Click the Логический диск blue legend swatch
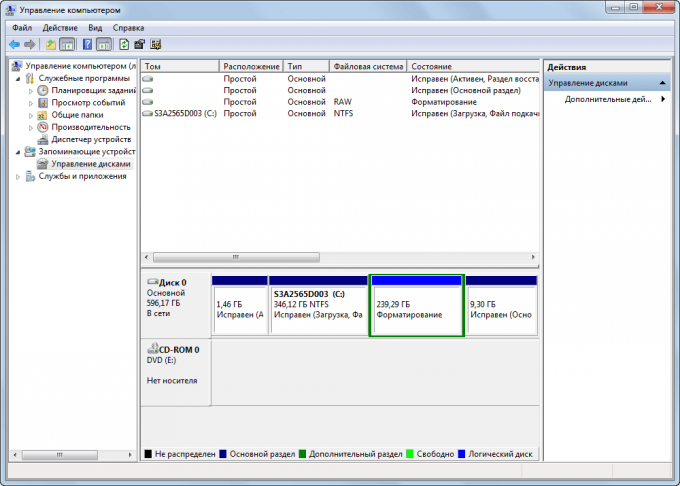 (x=461, y=454)
